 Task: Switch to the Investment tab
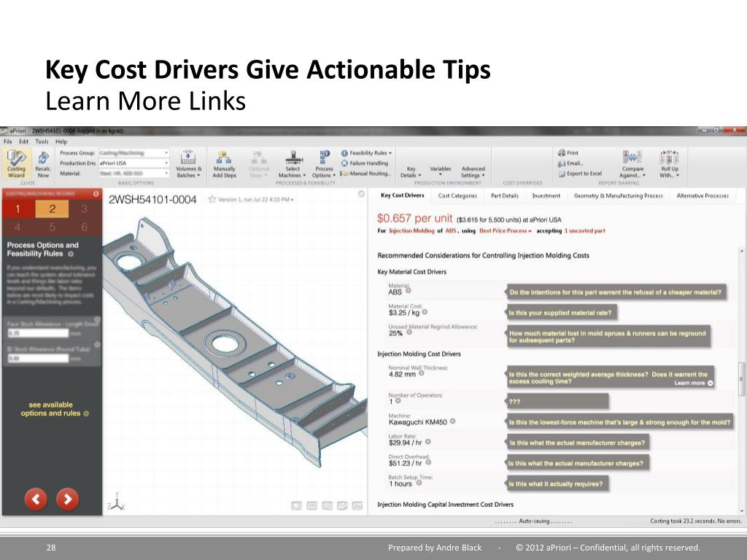[x=546, y=195]
